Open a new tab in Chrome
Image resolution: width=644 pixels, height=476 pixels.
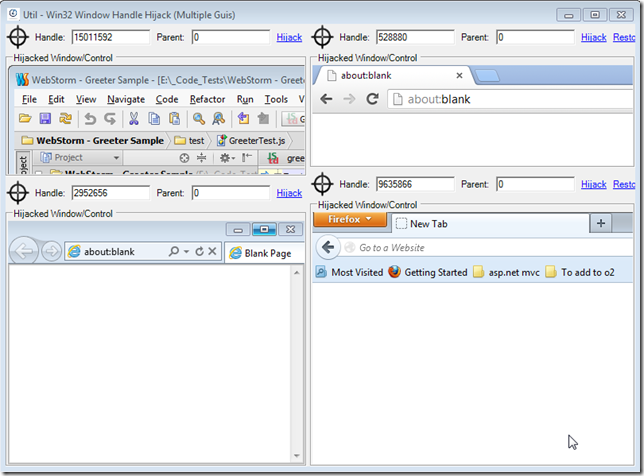point(487,76)
